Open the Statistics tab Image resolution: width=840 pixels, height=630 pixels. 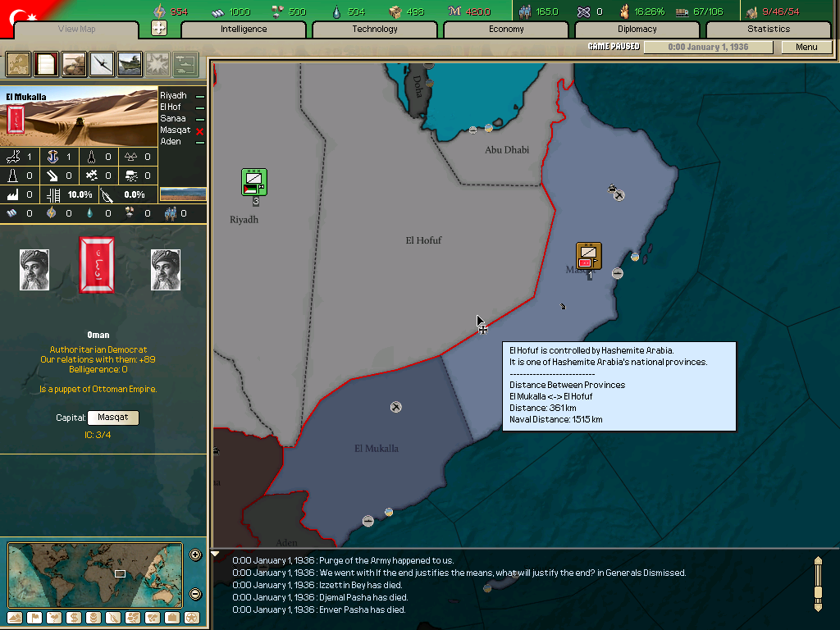click(768, 29)
